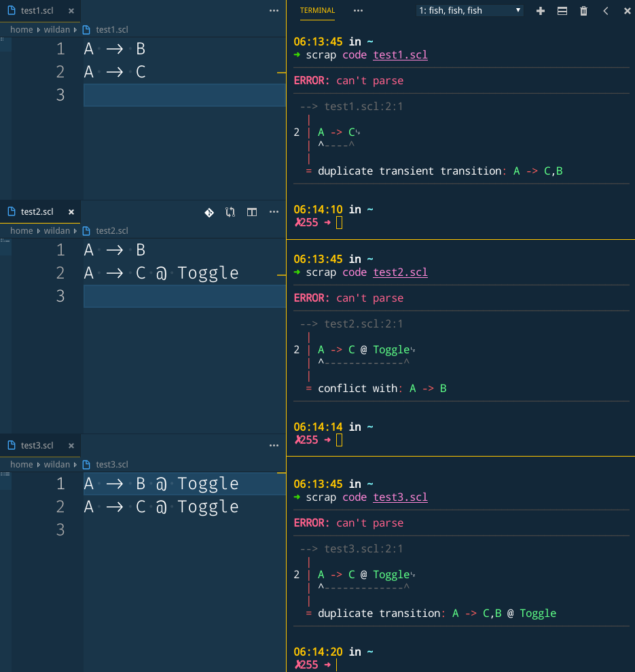Open more actions for test2.scl editor group
The width and height of the screenshot is (635, 672).
(x=274, y=212)
